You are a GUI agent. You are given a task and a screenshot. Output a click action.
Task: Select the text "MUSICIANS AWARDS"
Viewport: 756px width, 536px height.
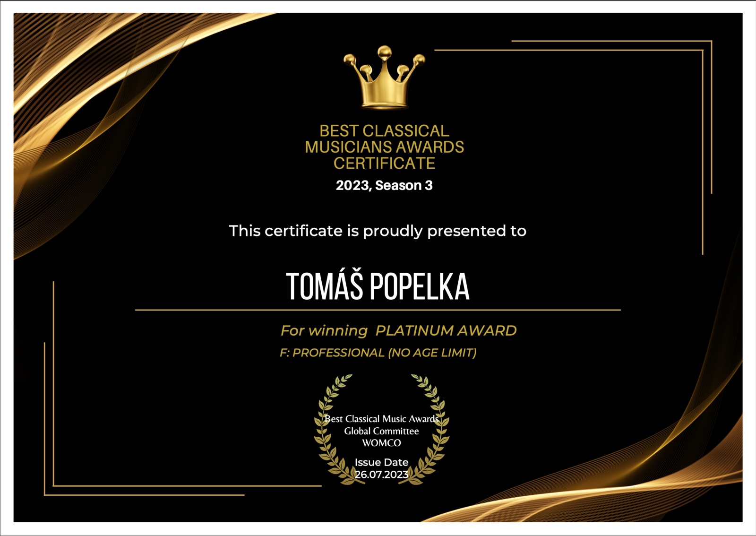384,147
